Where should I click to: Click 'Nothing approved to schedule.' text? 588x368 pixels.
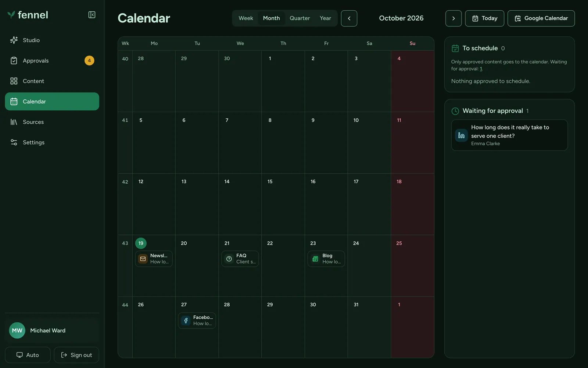point(491,81)
